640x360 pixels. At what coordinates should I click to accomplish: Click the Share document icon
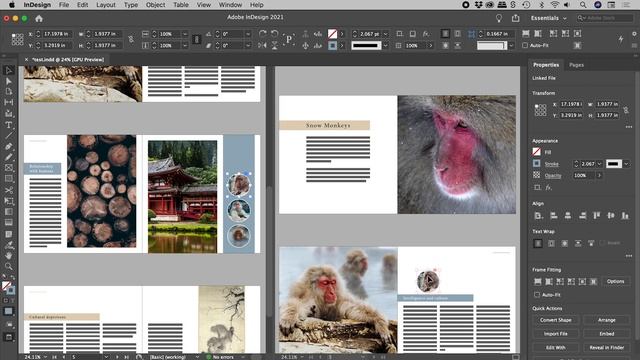coord(516,18)
